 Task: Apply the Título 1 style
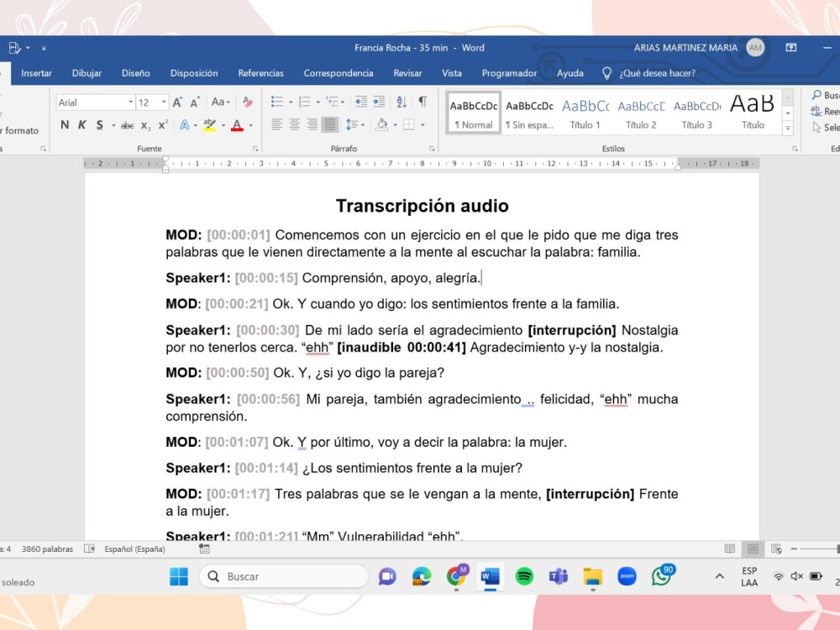point(585,112)
